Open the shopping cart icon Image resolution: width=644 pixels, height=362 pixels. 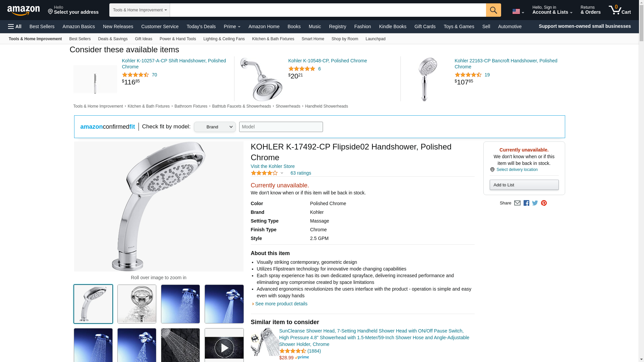[620, 10]
